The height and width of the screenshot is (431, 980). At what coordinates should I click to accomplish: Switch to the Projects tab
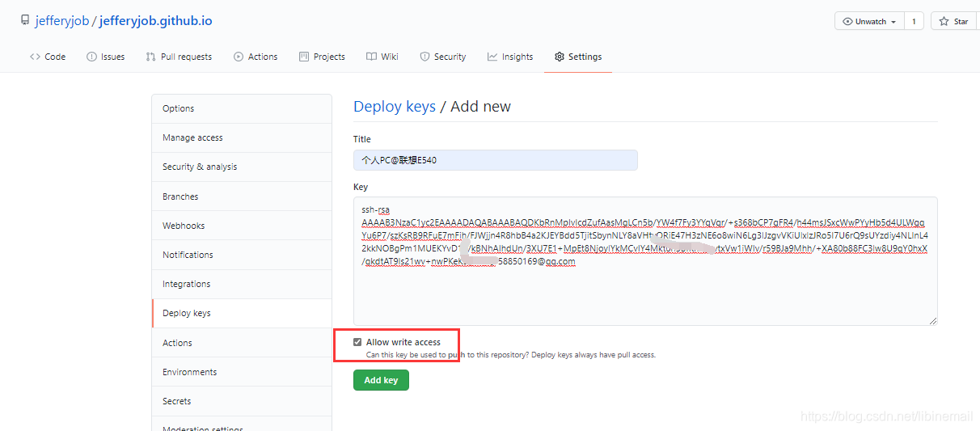[322, 57]
